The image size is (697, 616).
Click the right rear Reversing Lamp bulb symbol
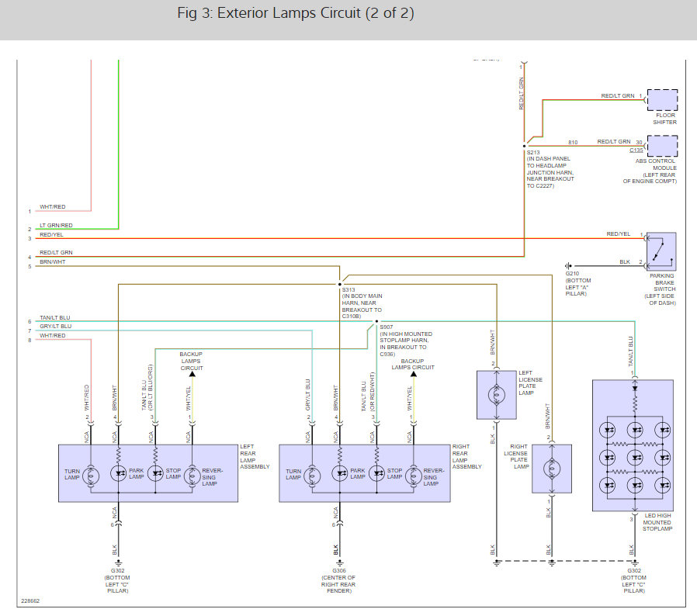[x=414, y=476]
